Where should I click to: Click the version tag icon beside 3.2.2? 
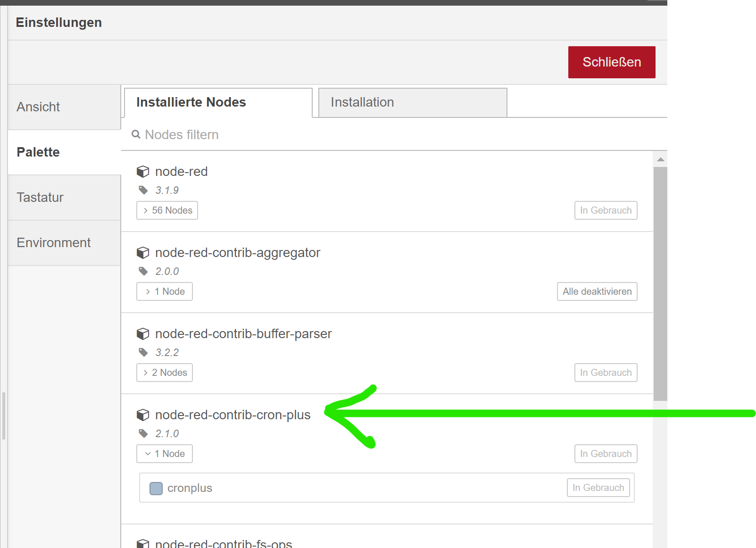(x=143, y=352)
